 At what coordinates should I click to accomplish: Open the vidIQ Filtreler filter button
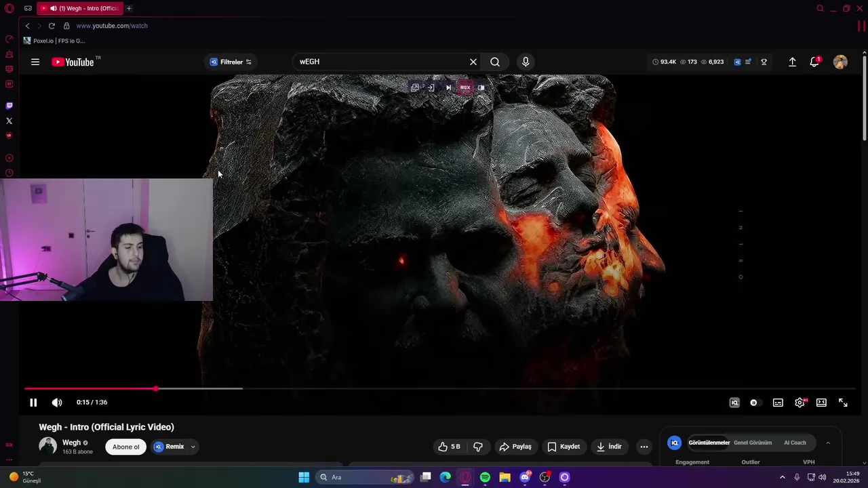(x=231, y=62)
